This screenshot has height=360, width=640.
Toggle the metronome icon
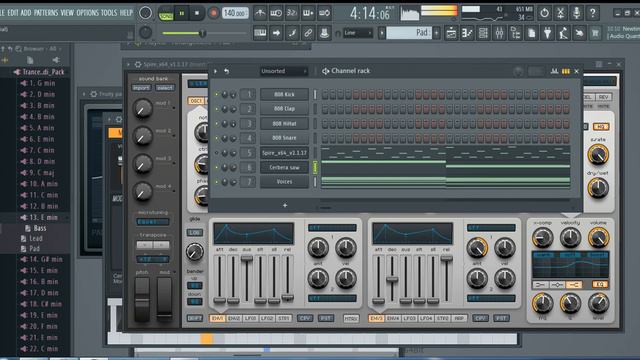pyautogui.click(x=260, y=13)
